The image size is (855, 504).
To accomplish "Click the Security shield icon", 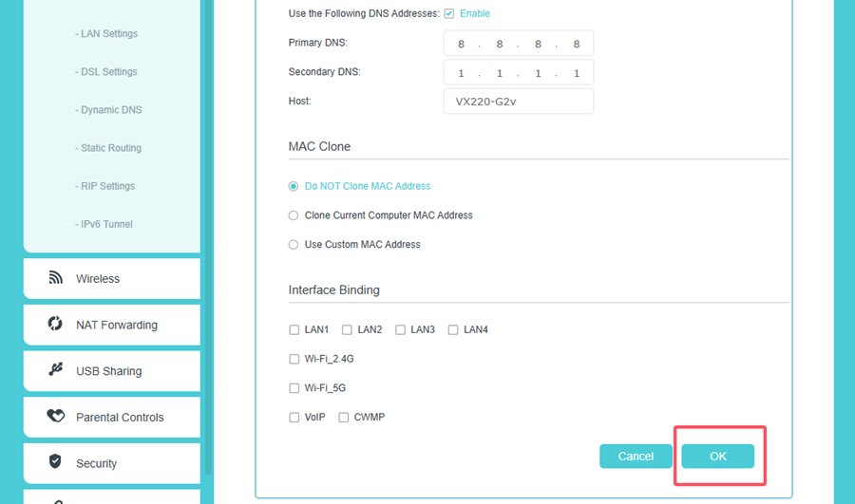I will click(55, 463).
